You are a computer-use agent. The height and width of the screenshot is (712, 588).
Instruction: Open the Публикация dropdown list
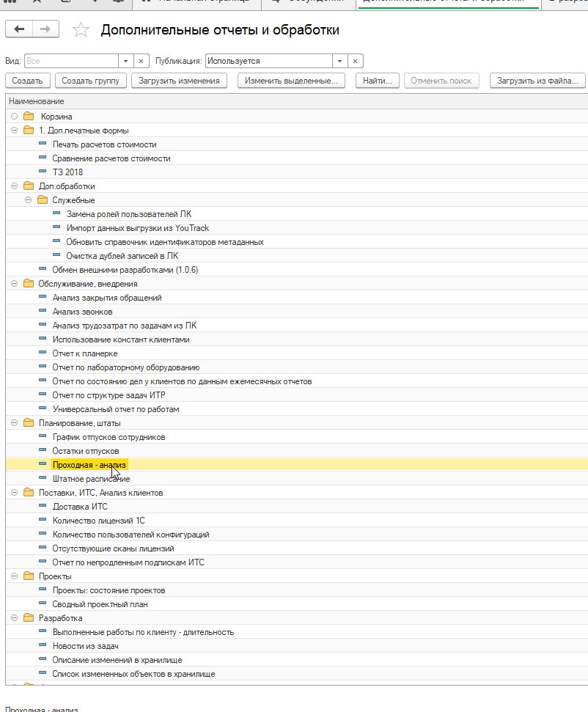click(x=339, y=61)
